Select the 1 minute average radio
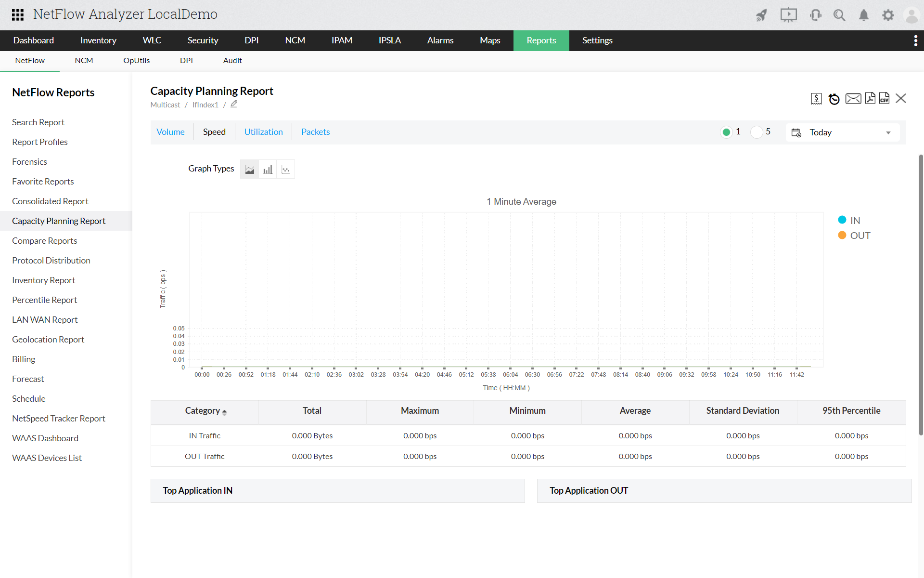 (x=726, y=132)
